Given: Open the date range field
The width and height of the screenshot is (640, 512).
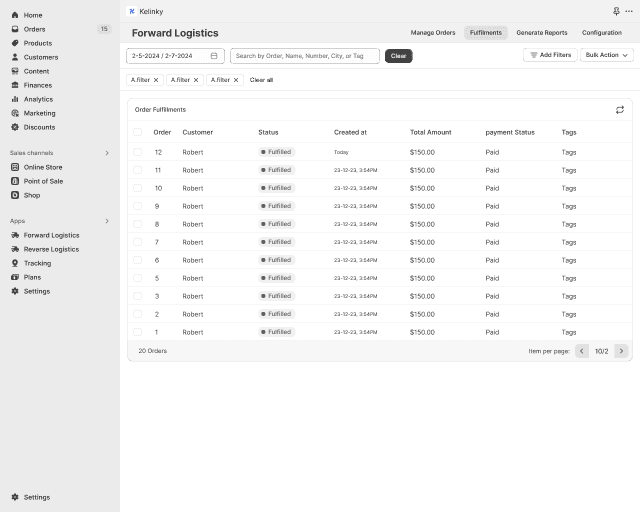Looking at the screenshot, I should [175, 56].
